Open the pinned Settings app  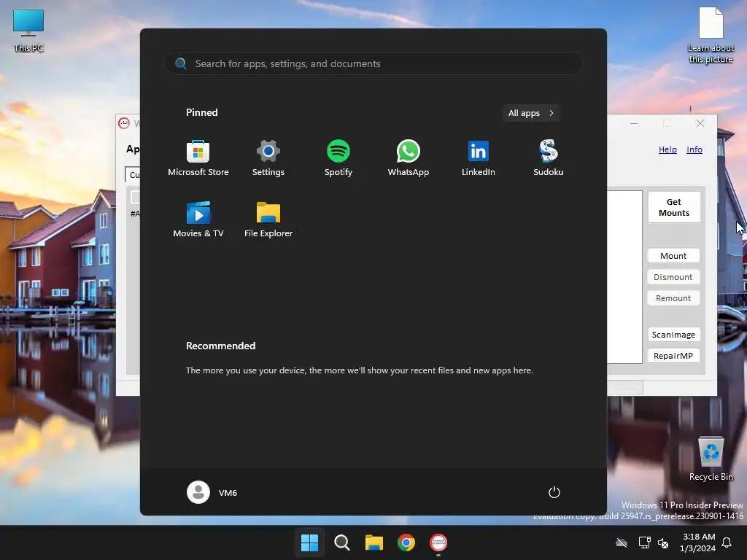pyautogui.click(x=268, y=158)
